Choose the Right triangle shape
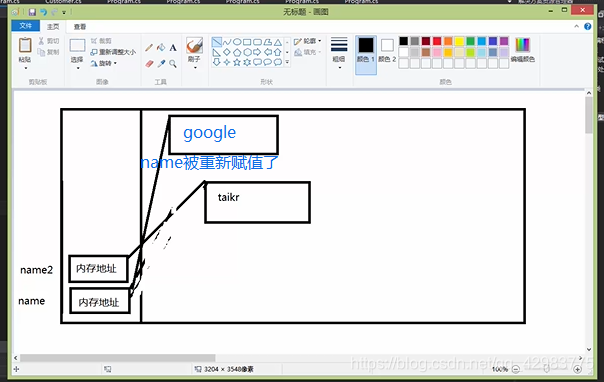Screen dimensions: 604x382 click(217, 52)
